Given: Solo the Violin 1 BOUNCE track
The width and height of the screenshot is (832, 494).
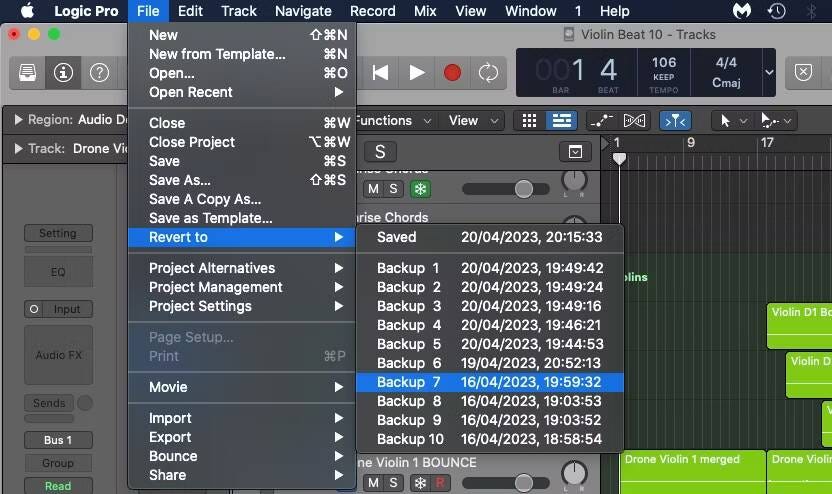Looking at the screenshot, I should tap(393, 483).
